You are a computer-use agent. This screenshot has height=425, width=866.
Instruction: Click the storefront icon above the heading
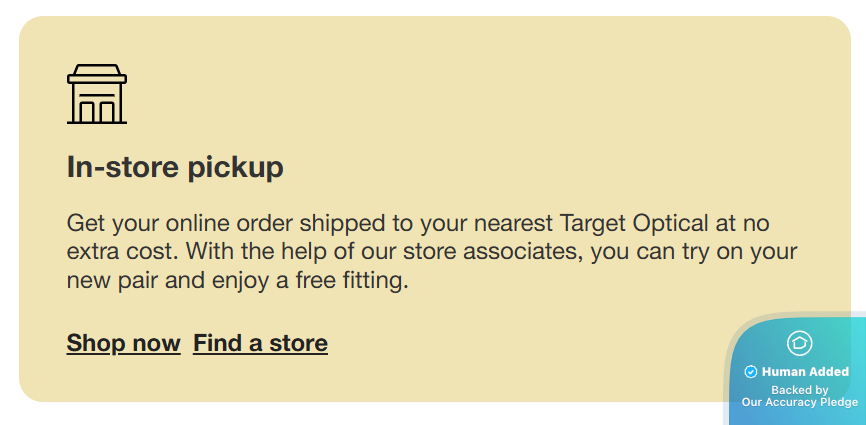[x=97, y=95]
